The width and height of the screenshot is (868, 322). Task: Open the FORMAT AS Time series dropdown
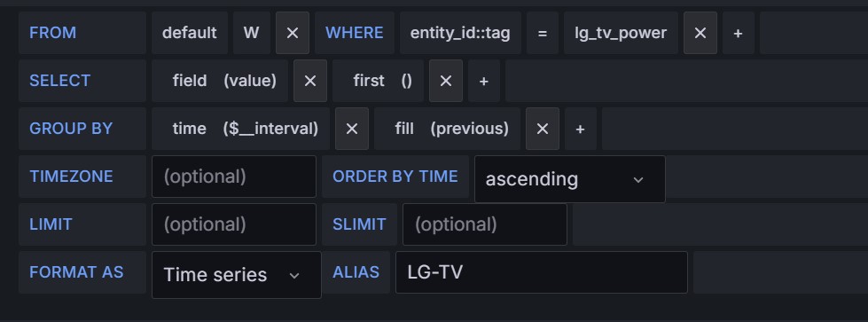pos(237,275)
